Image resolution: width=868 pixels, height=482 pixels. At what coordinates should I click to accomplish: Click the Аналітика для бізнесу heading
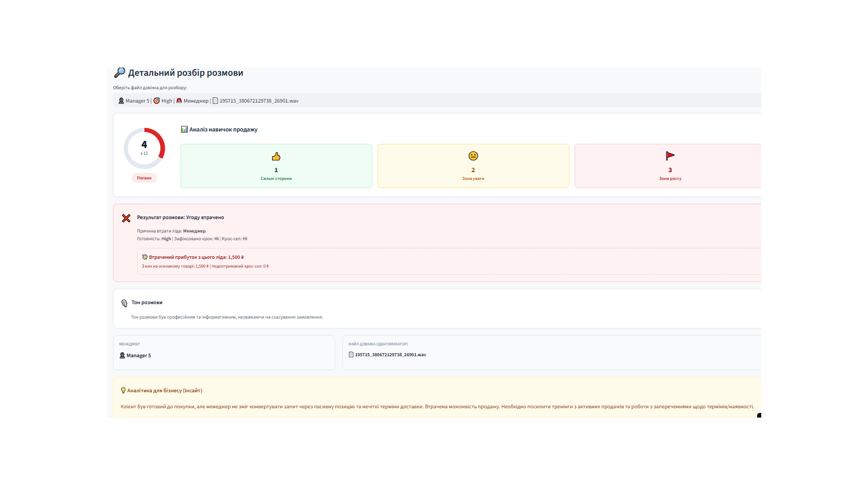[x=165, y=391]
